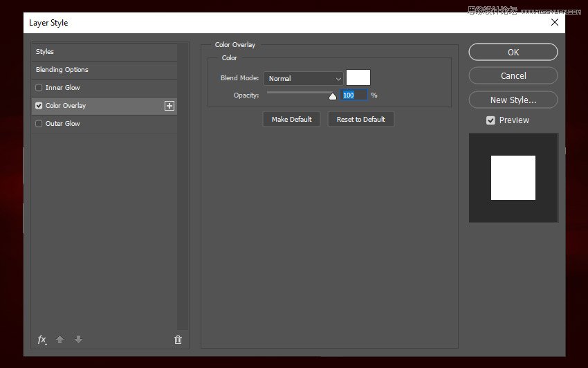
Task: Uncheck the Color Overlay effect
Action: (39, 106)
